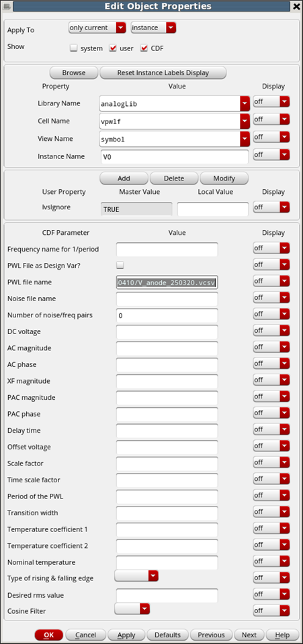Viewport: 303px width, 644px height.
Task: Open Display dropdown for DC voltage
Action: [x=271, y=331]
